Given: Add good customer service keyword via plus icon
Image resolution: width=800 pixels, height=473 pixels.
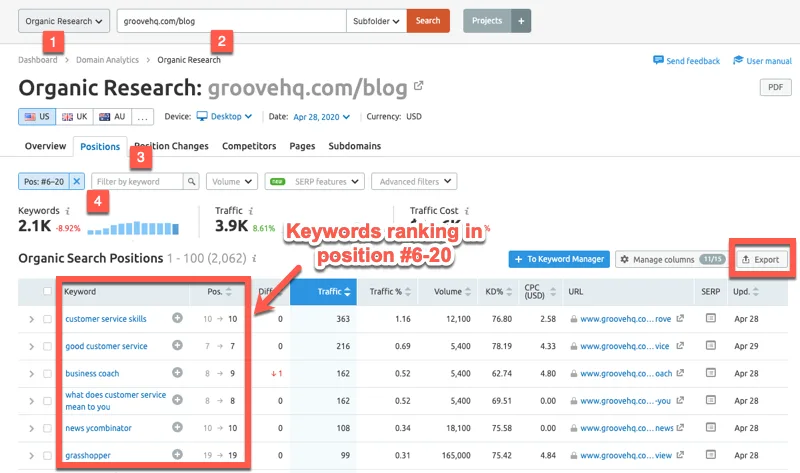Looking at the screenshot, I should [177, 345].
